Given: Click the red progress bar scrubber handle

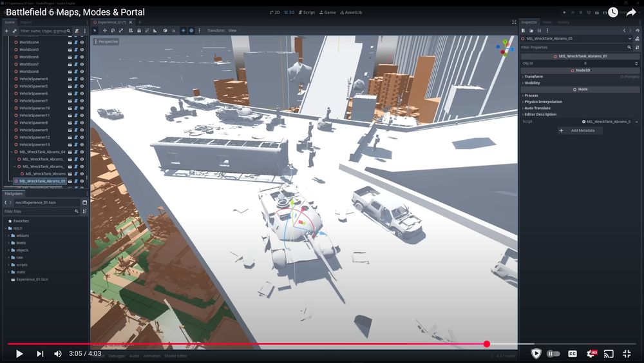Looking at the screenshot, I should coord(487,344).
